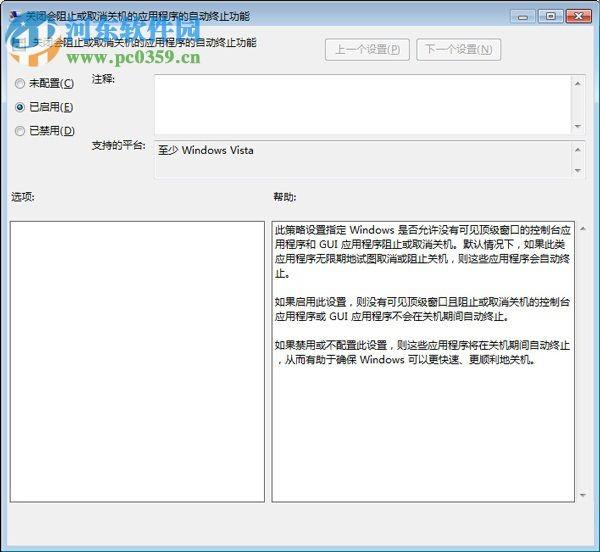Screen dimensions: 600x552
Task: Click the 注释 box scroll down arrow
Action: tap(578, 126)
